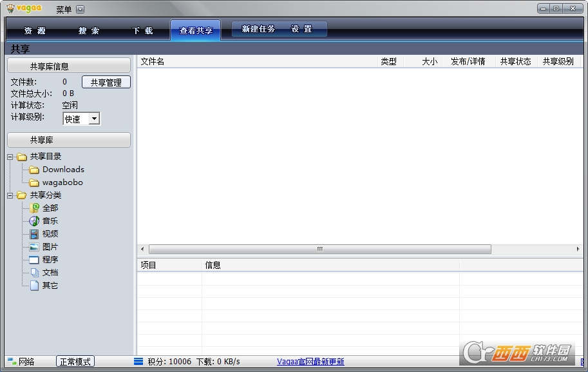588x372 pixels.
Task: Select the 程序 category label
Action: coord(50,259)
